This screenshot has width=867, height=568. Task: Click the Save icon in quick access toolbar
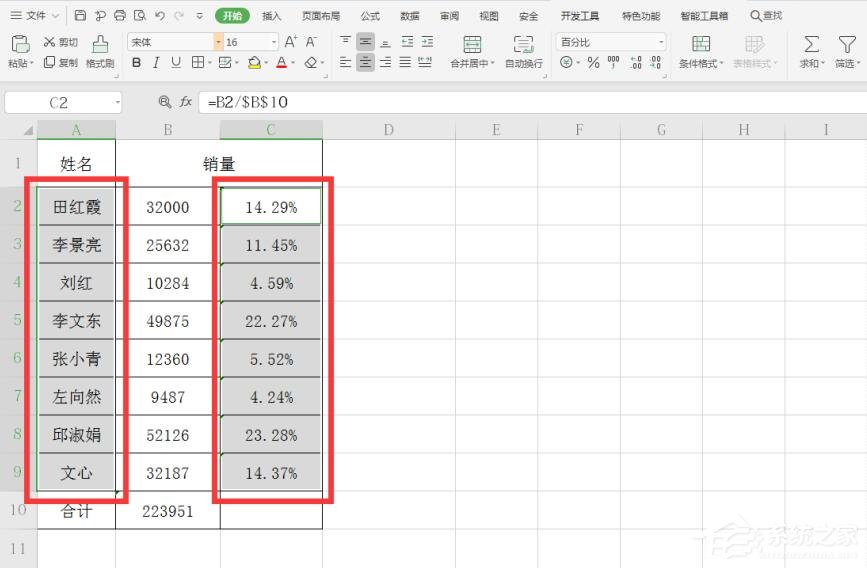[x=80, y=16]
